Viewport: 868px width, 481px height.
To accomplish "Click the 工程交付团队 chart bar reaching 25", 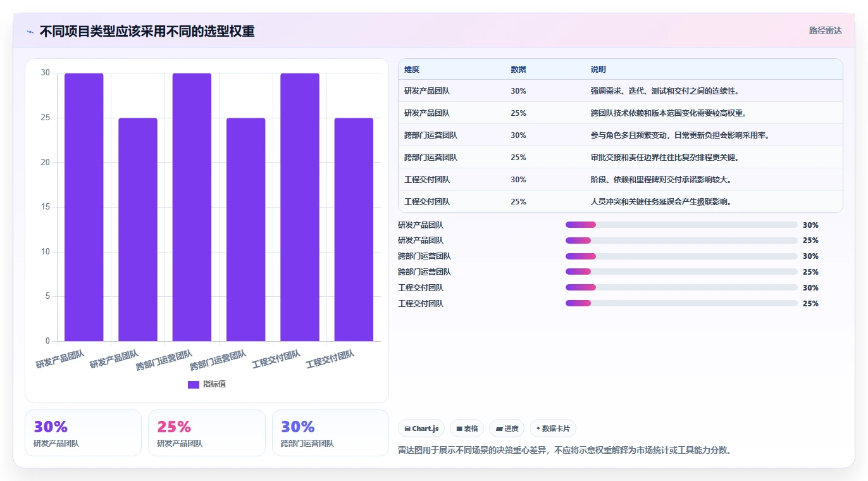I will click(354, 230).
